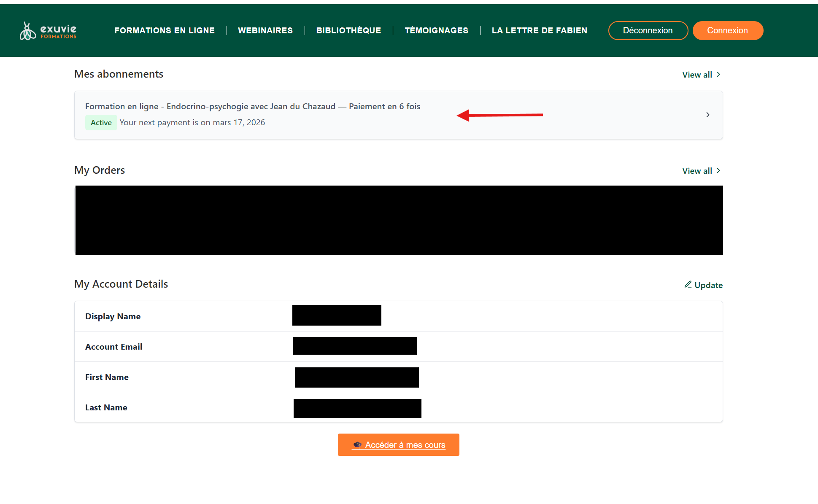The width and height of the screenshot is (818, 504).
Task: Click the graduation cap icon on courses button
Action: click(357, 445)
